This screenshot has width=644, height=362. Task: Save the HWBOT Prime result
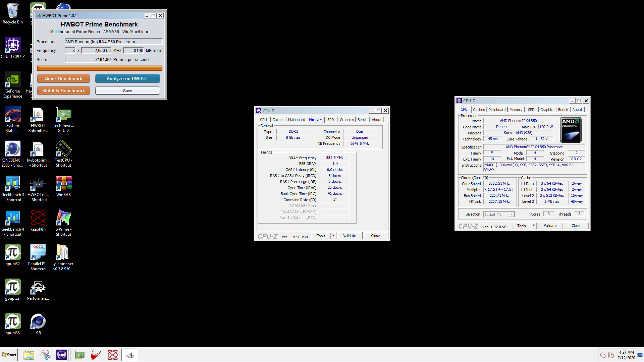click(127, 90)
